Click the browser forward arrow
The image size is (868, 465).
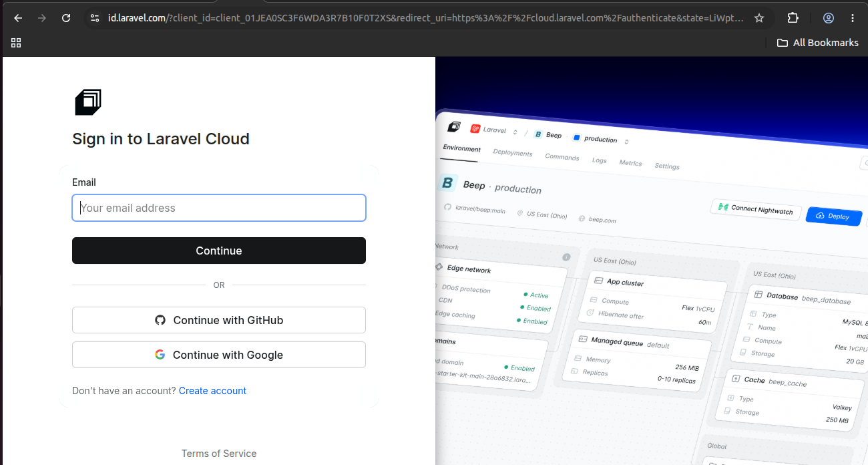tap(42, 18)
